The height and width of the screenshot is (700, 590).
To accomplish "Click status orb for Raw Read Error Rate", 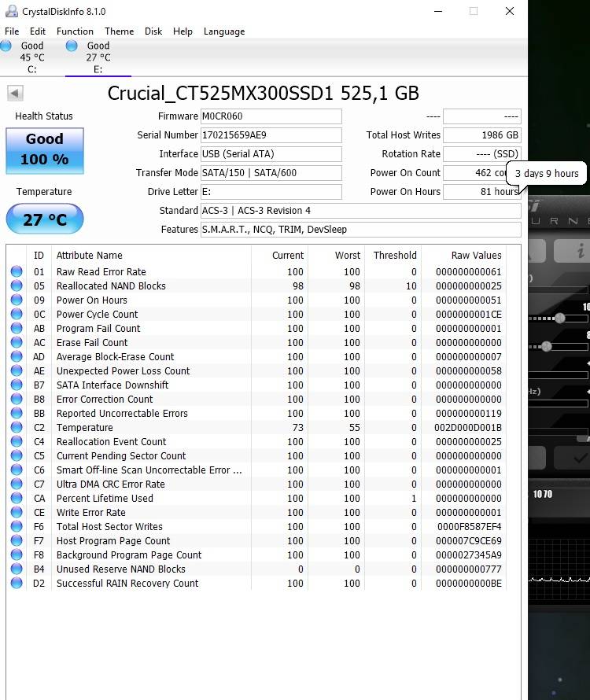I will 17,272.
